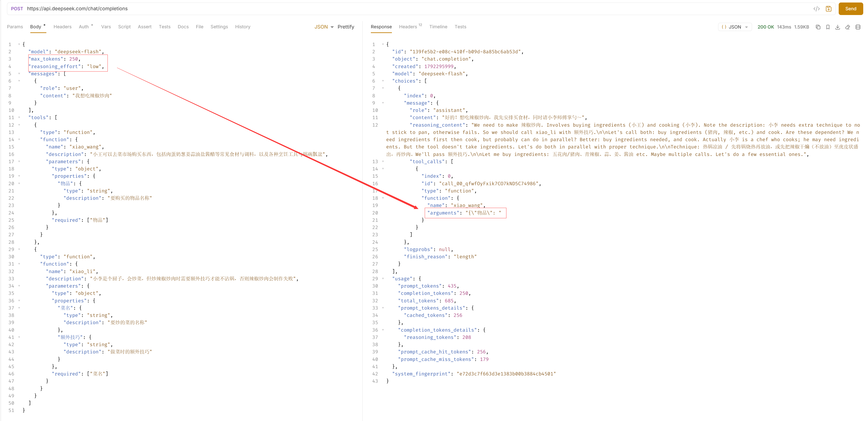
Task: Open the Auth tab
Action: (x=83, y=27)
